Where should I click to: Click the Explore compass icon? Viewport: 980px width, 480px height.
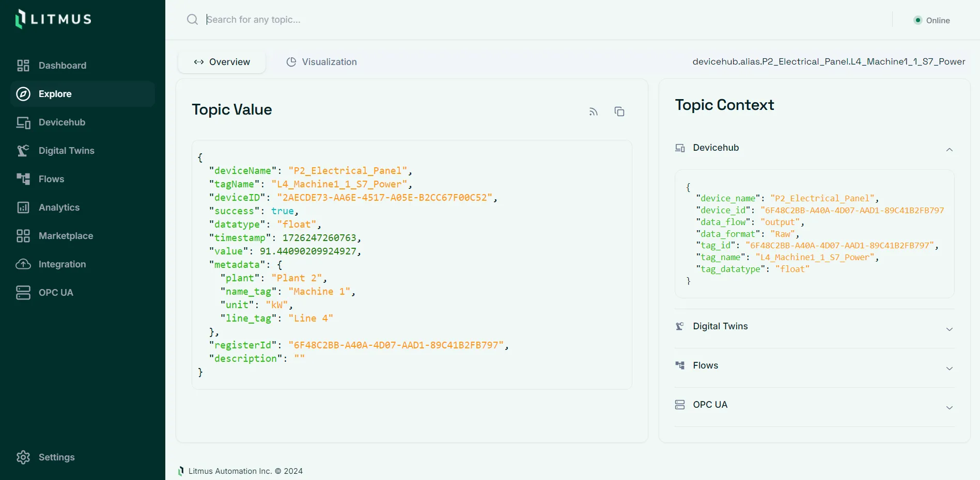pyautogui.click(x=23, y=94)
